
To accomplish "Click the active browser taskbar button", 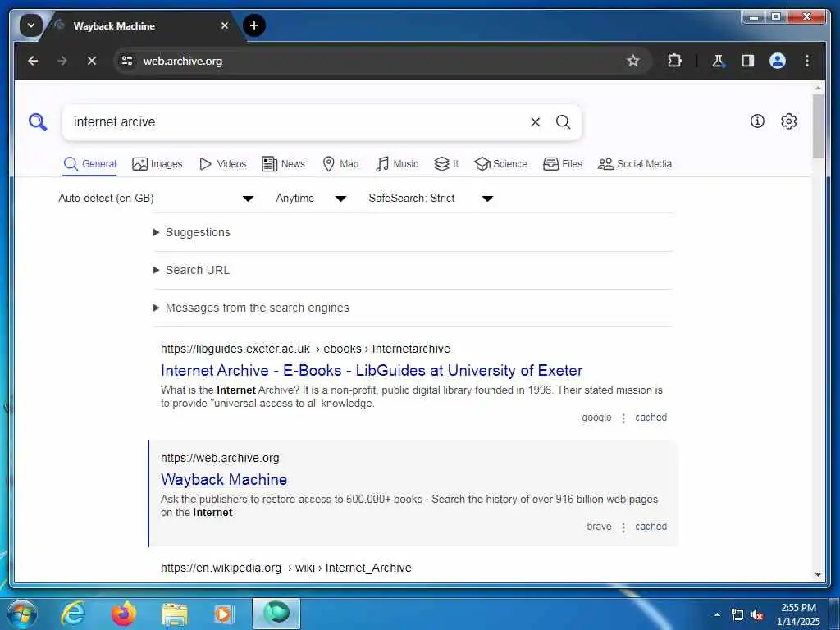I will 276,614.
